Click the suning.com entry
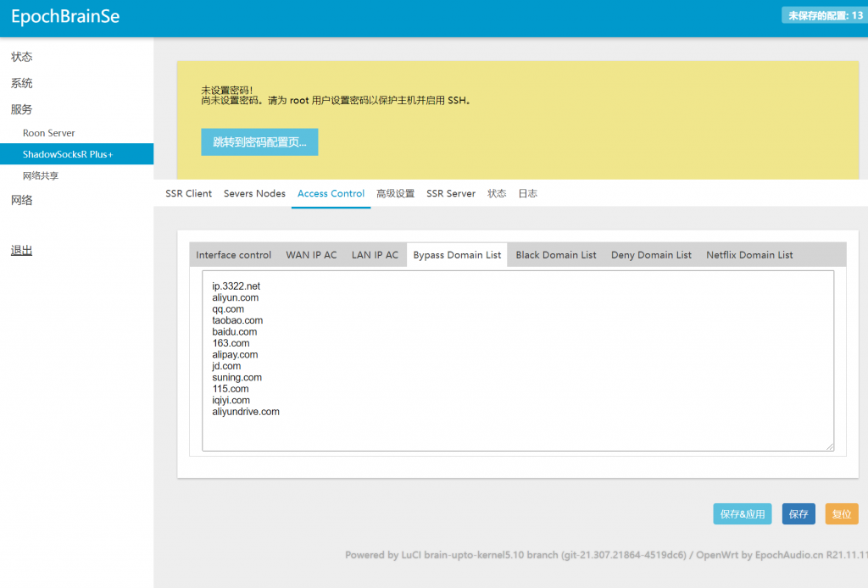This screenshot has height=588, width=868. [x=237, y=377]
